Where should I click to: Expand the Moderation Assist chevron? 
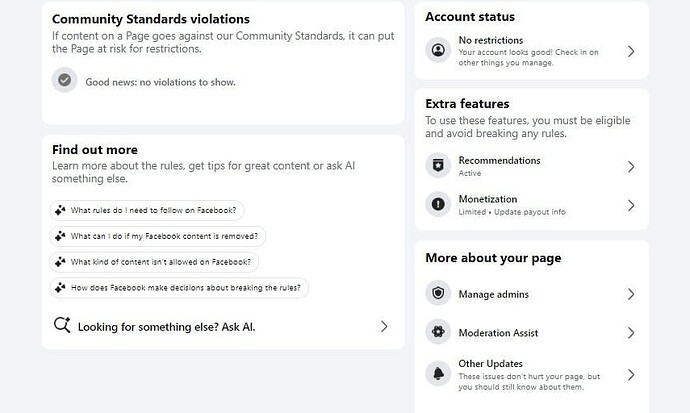tap(631, 332)
